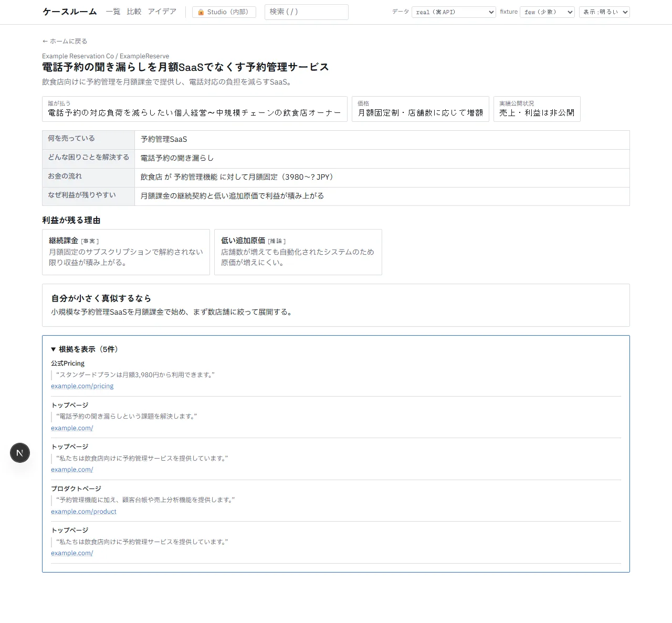Open the fixture few（少数）dropdown
Viewport: 672px width, 623px height.
point(547,12)
